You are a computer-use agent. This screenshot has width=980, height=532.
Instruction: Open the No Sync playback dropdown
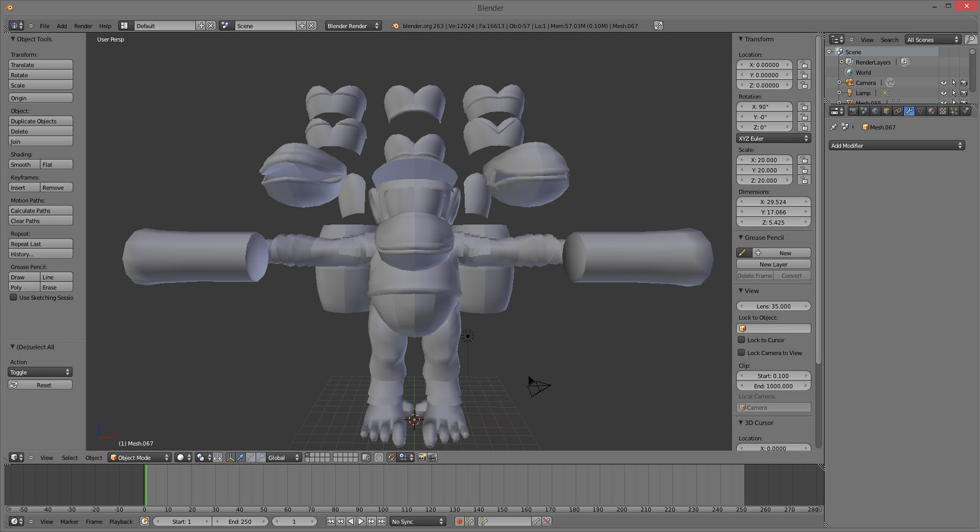418,522
